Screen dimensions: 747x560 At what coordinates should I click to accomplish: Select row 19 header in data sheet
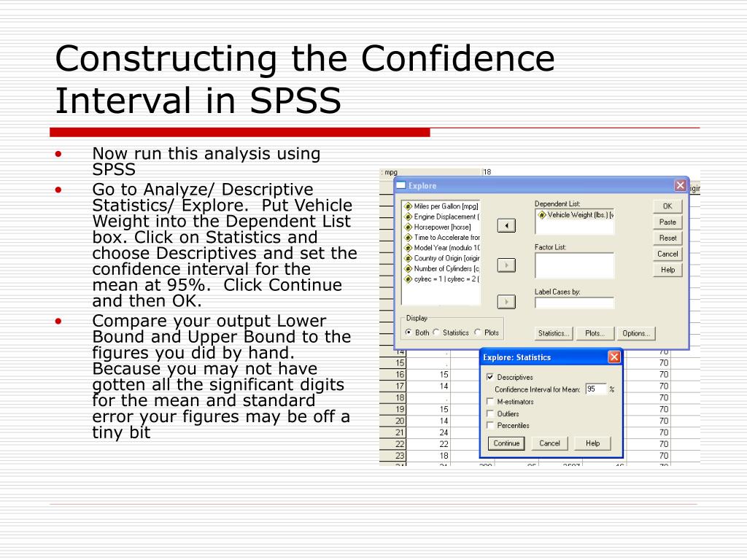coord(393,409)
